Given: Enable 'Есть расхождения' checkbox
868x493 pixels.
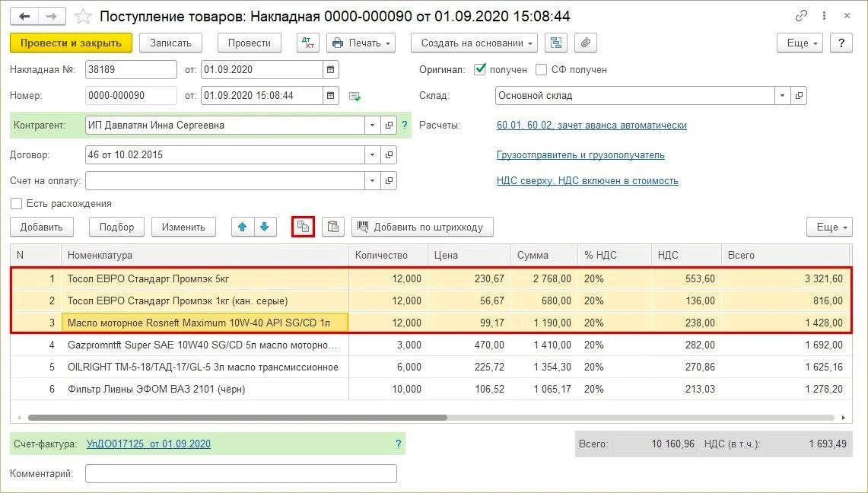Looking at the screenshot, I should (x=17, y=204).
